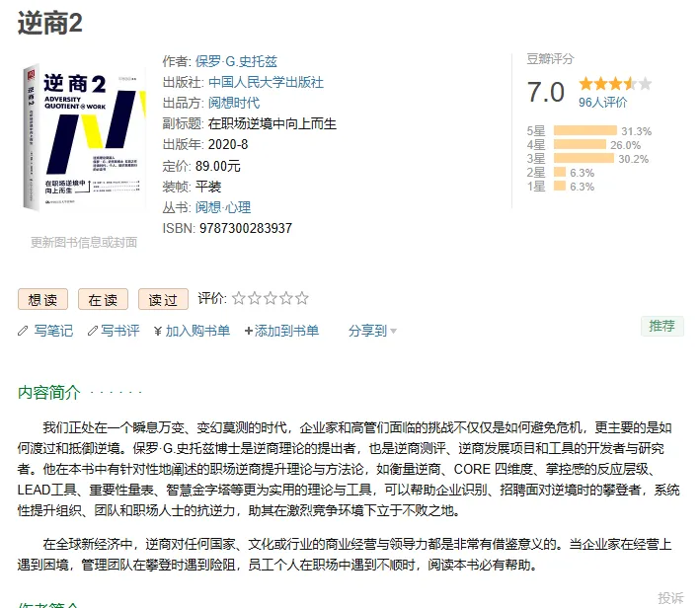Open author link 保罗·G.史托兹
The width and height of the screenshot is (700, 608).
tap(236, 61)
